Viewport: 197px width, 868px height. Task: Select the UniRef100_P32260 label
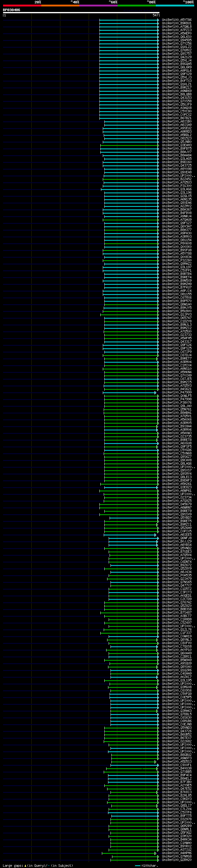[176, 260]
